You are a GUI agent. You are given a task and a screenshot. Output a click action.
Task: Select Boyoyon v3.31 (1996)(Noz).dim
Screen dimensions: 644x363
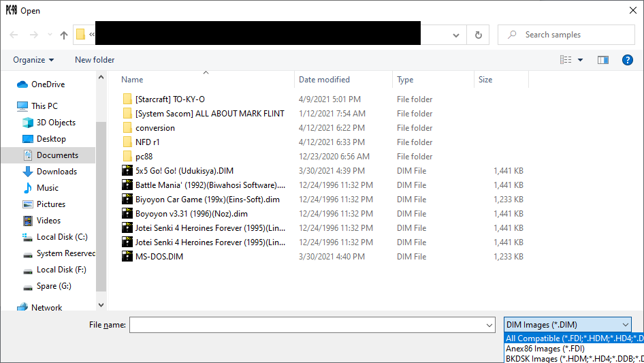pos(191,214)
